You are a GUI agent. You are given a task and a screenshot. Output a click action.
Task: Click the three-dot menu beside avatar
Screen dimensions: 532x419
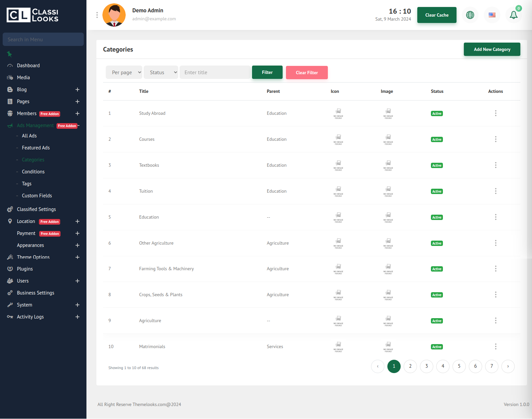[97, 15]
